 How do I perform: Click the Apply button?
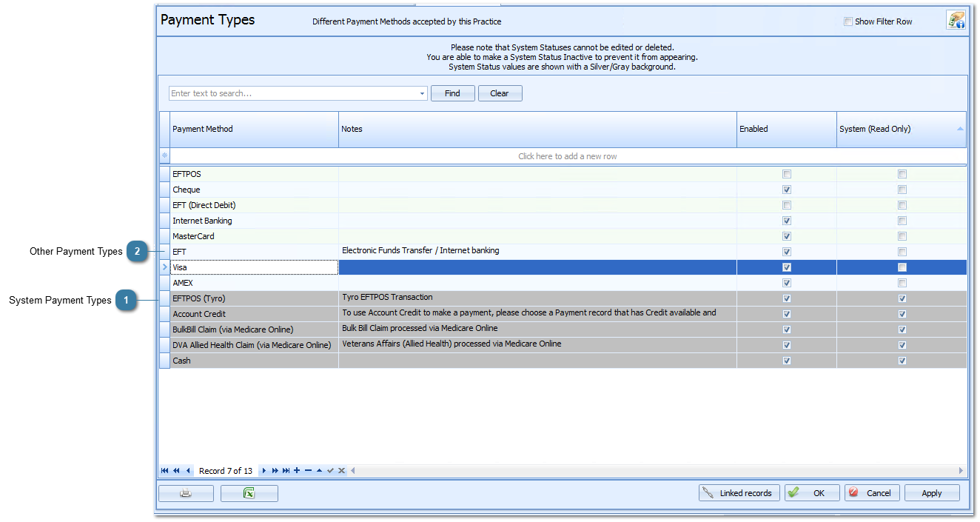[x=932, y=493]
